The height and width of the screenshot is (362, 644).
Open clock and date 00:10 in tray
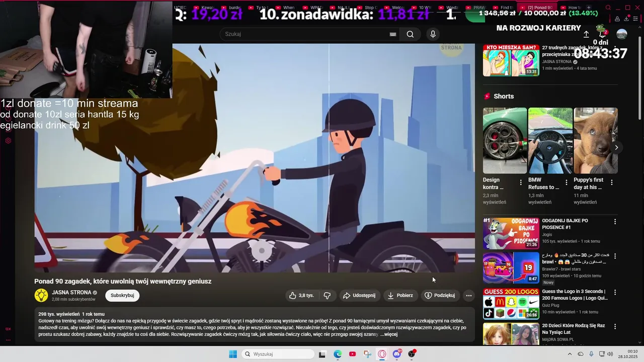pos(628,354)
